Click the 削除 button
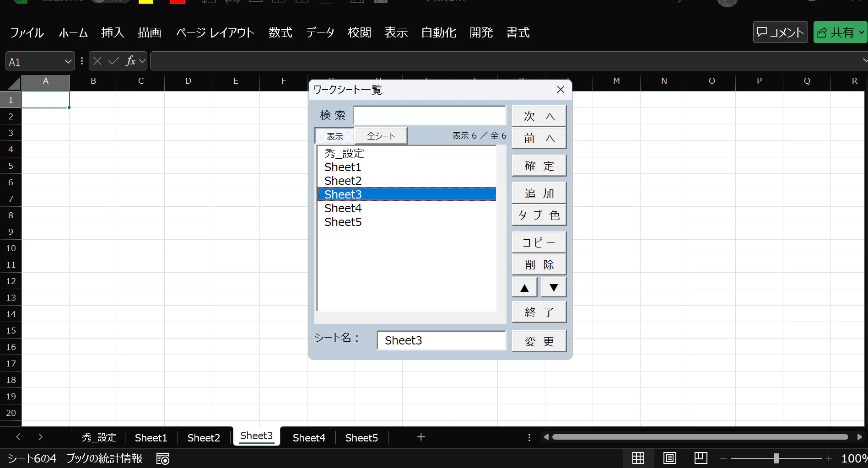Viewport: 868px width, 468px height. [539, 264]
